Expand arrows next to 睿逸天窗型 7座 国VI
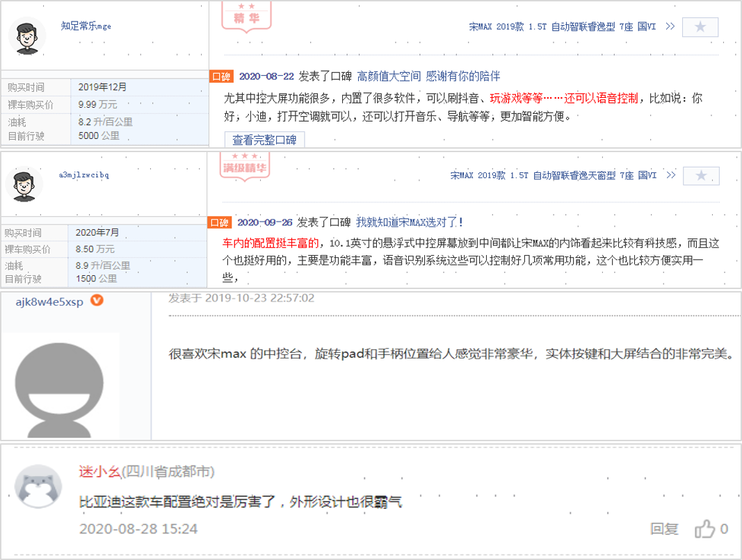742x560 pixels. (x=670, y=175)
